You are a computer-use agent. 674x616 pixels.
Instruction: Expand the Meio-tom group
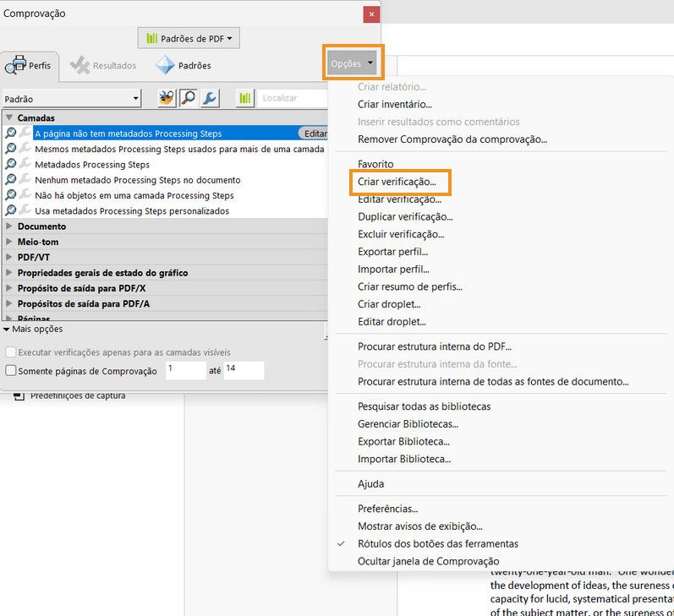(x=9, y=242)
